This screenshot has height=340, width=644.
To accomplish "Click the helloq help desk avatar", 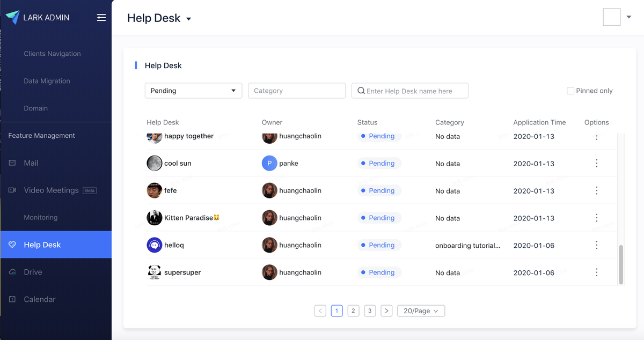I will (155, 245).
